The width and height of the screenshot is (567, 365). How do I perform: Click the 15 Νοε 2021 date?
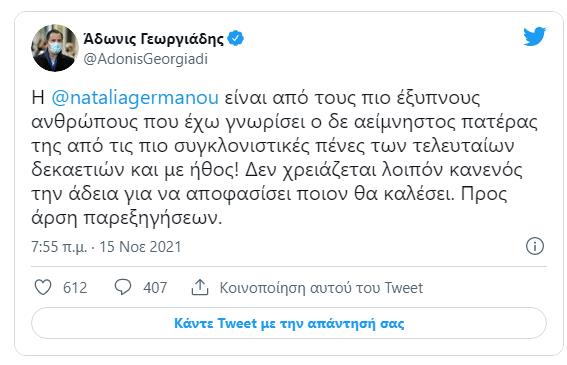140,247
